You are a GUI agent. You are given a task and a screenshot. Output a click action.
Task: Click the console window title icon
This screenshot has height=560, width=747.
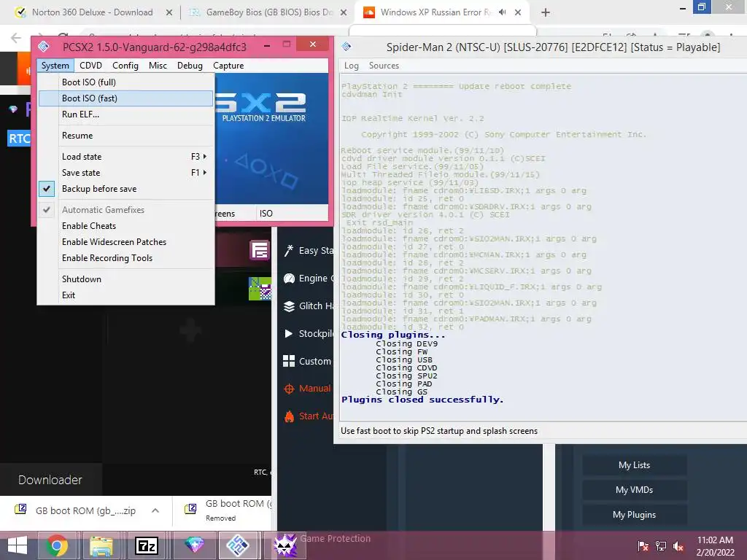click(347, 47)
